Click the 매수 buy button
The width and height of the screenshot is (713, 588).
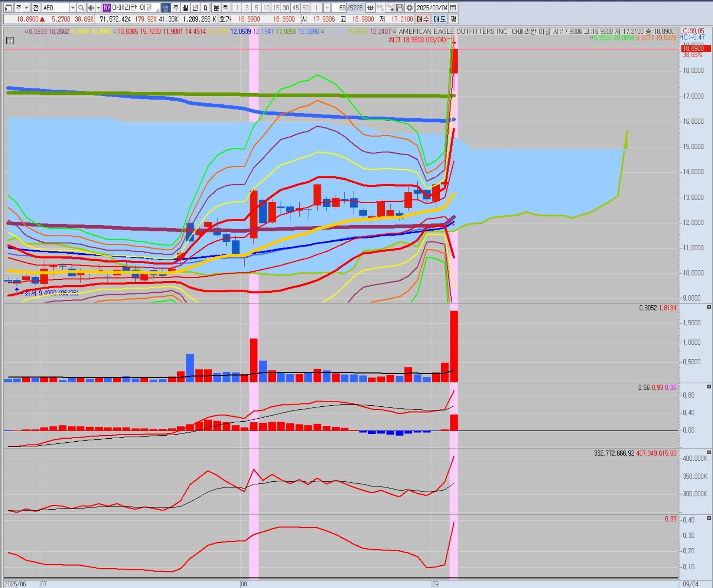pos(423,19)
